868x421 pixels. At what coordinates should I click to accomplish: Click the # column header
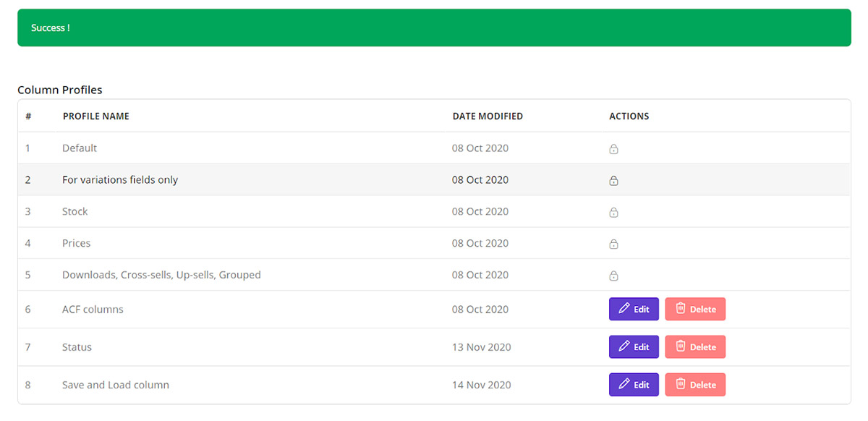coord(28,116)
